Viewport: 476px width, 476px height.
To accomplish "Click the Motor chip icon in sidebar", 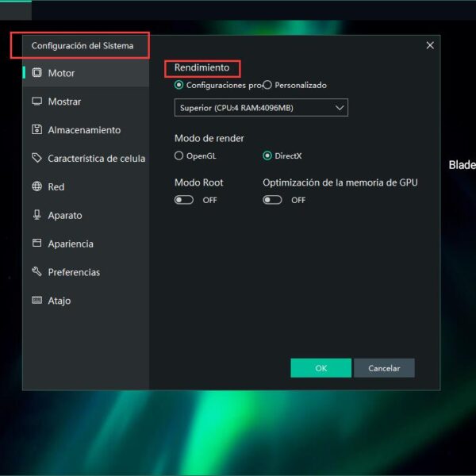I will [36, 73].
